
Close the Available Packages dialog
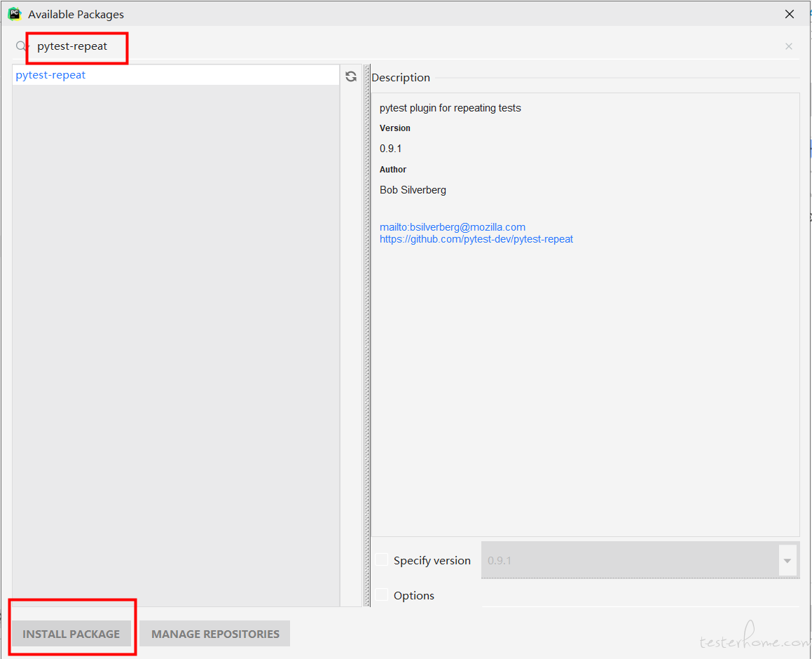[789, 14]
